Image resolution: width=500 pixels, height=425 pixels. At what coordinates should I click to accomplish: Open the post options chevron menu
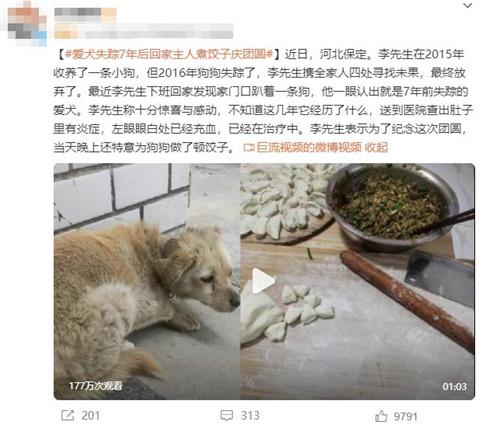(x=468, y=6)
